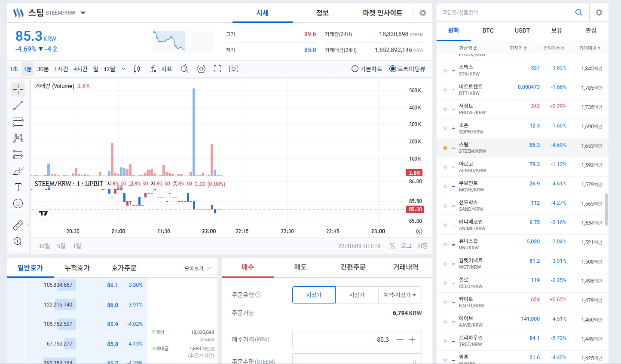Open the Fibonacci retracement tool

[18, 122]
